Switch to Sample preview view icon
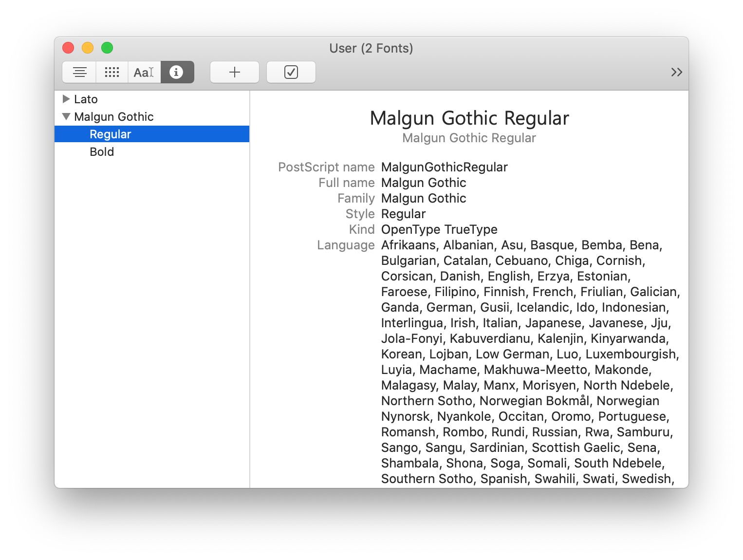The height and width of the screenshot is (560, 743). 79,72
